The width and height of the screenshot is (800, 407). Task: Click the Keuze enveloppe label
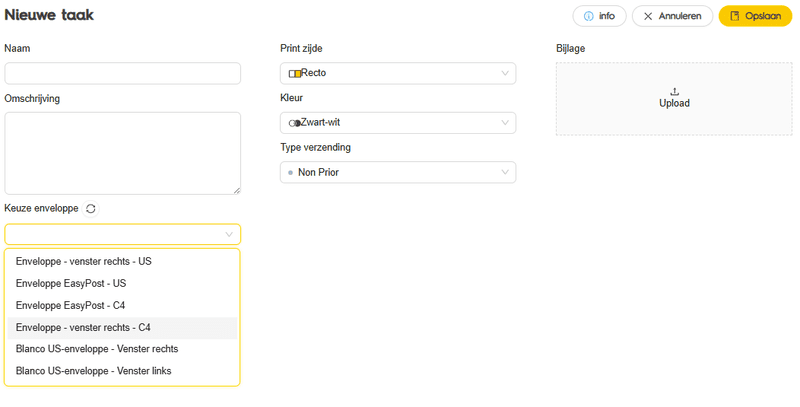(x=41, y=208)
